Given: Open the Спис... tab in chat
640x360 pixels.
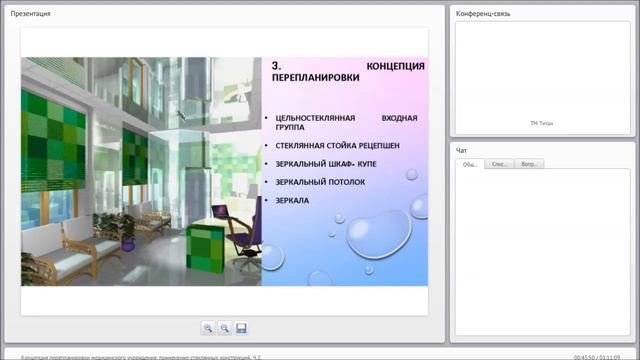Looking at the screenshot, I should coord(499,164).
